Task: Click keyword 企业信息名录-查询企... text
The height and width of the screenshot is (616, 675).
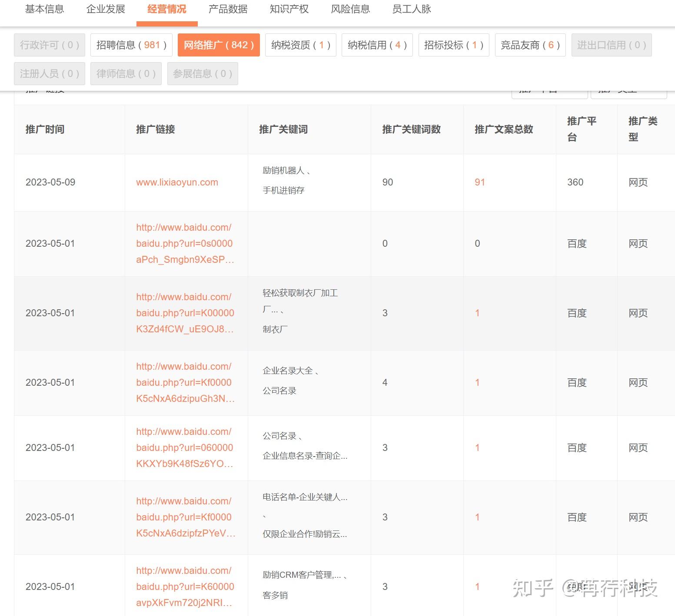Action: point(305,456)
